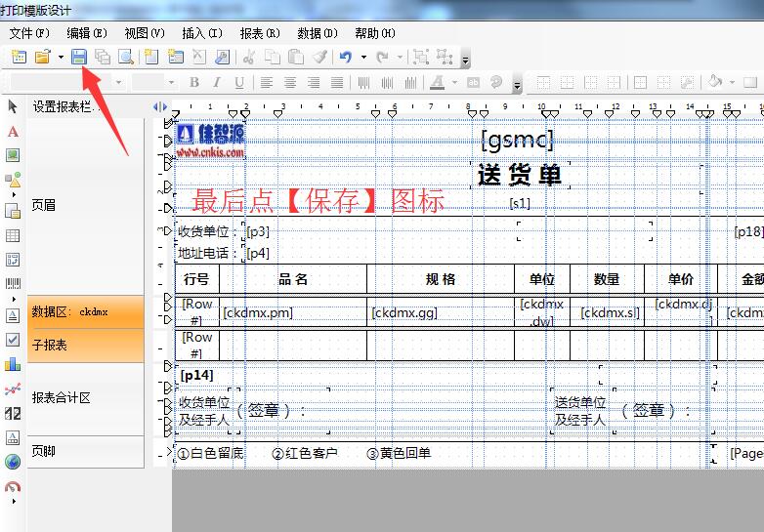Select the text object tool (A)
764x532 pixels.
pos(13,131)
